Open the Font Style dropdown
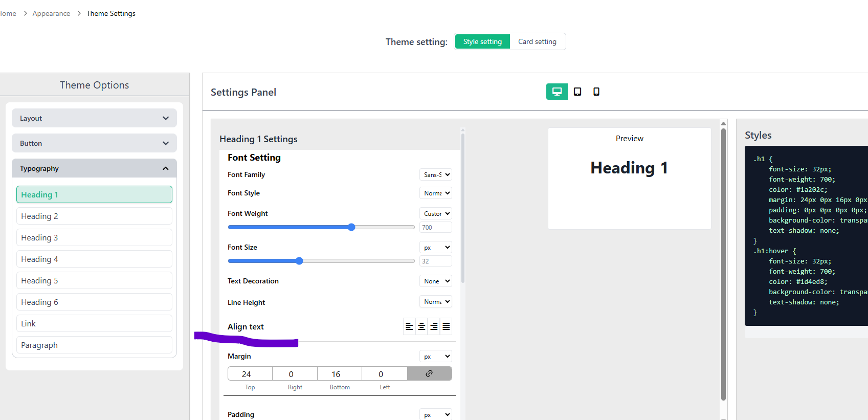 coord(436,193)
